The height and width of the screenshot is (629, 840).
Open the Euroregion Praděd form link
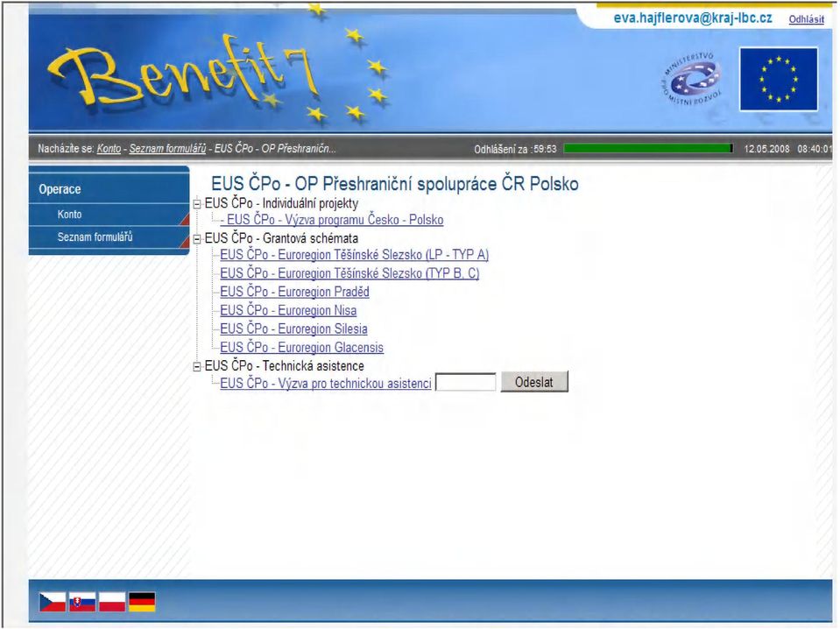pos(294,292)
